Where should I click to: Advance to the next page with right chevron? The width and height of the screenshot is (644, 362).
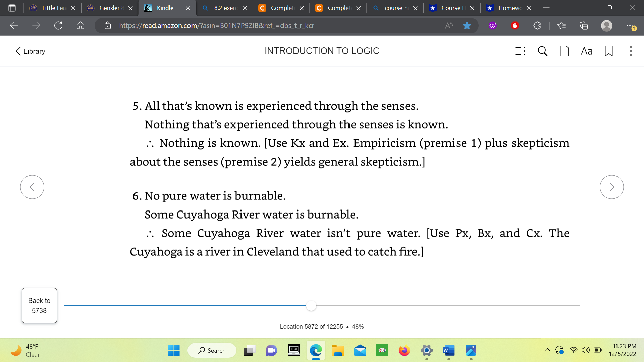(612, 187)
